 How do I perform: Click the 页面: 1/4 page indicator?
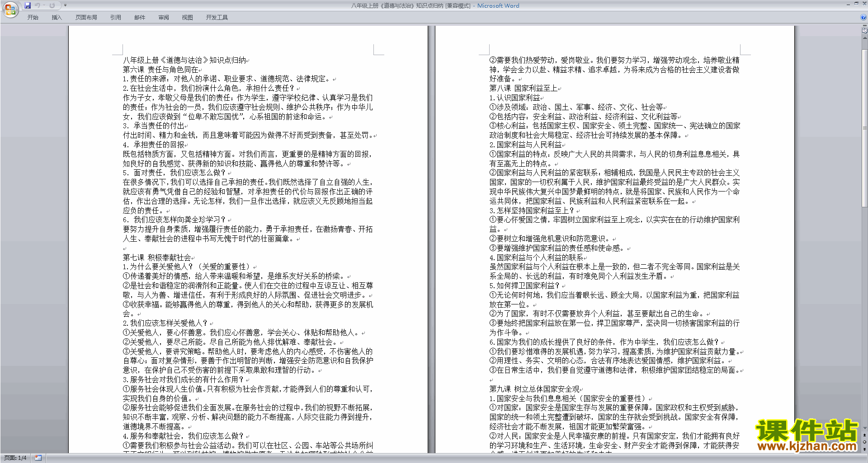point(15,458)
